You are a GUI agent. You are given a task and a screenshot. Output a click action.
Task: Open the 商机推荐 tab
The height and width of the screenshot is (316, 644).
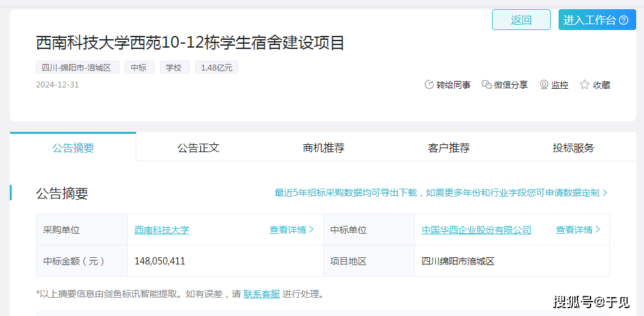pyautogui.click(x=324, y=148)
